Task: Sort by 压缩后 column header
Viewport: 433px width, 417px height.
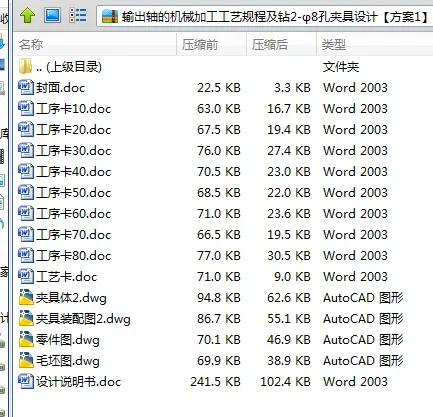Action: point(281,44)
